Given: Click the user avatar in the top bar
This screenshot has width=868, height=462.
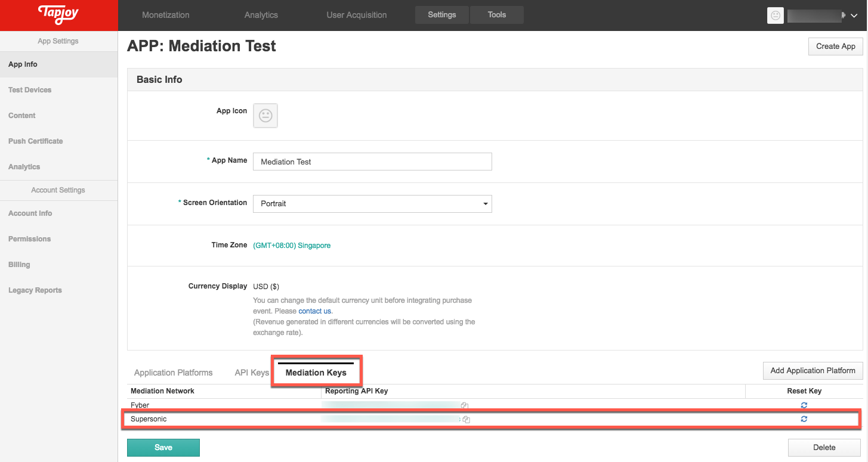Looking at the screenshot, I should pos(775,15).
